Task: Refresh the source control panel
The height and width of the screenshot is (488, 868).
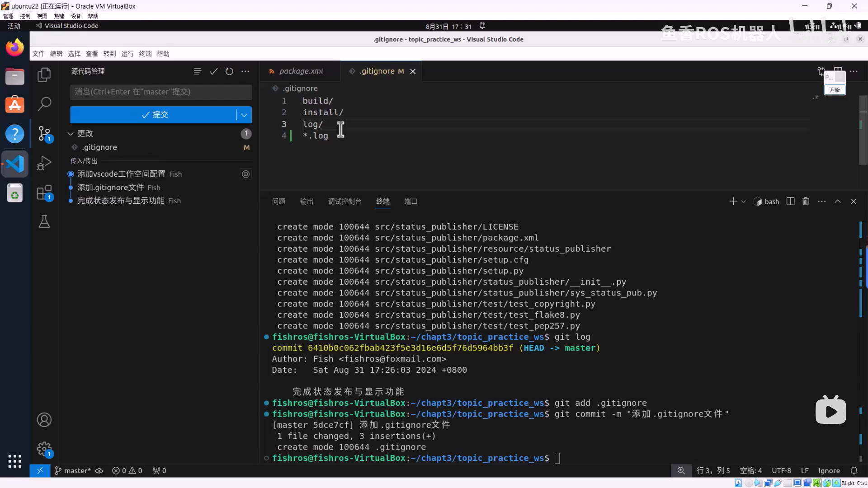Action: pos(229,71)
